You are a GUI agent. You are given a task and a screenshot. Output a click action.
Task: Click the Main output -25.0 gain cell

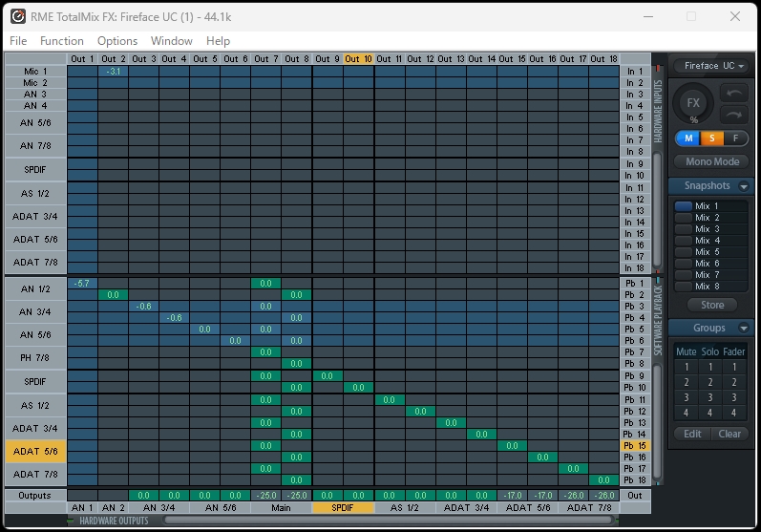[266, 495]
